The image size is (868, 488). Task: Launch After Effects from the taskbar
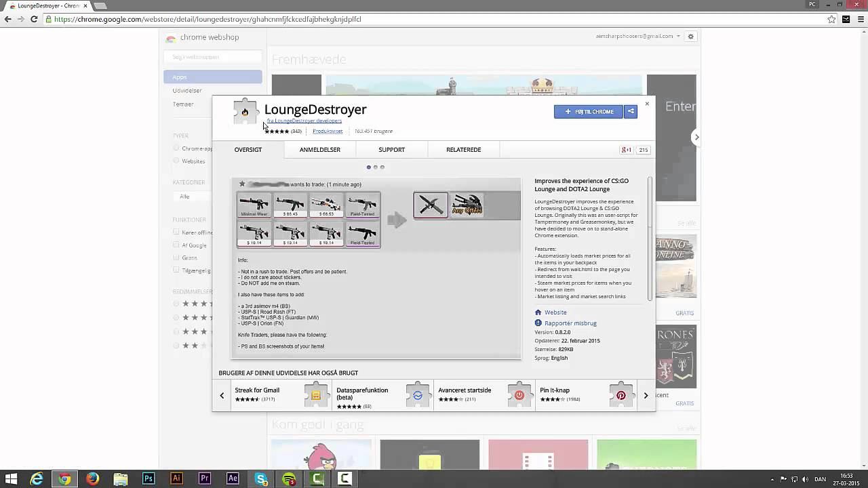(233, 479)
